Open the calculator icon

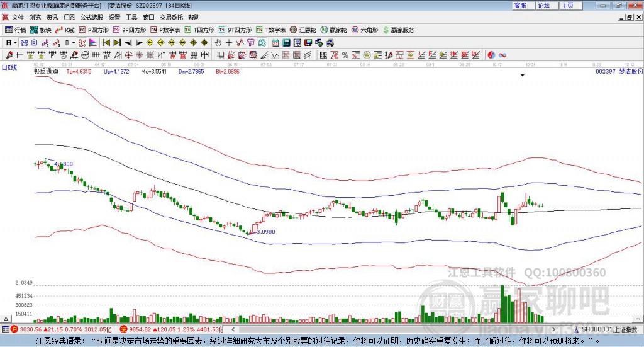(286, 43)
